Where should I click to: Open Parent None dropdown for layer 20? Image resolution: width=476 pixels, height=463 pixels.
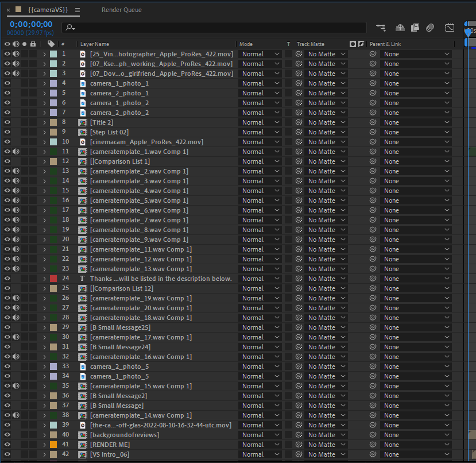[x=416, y=240]
